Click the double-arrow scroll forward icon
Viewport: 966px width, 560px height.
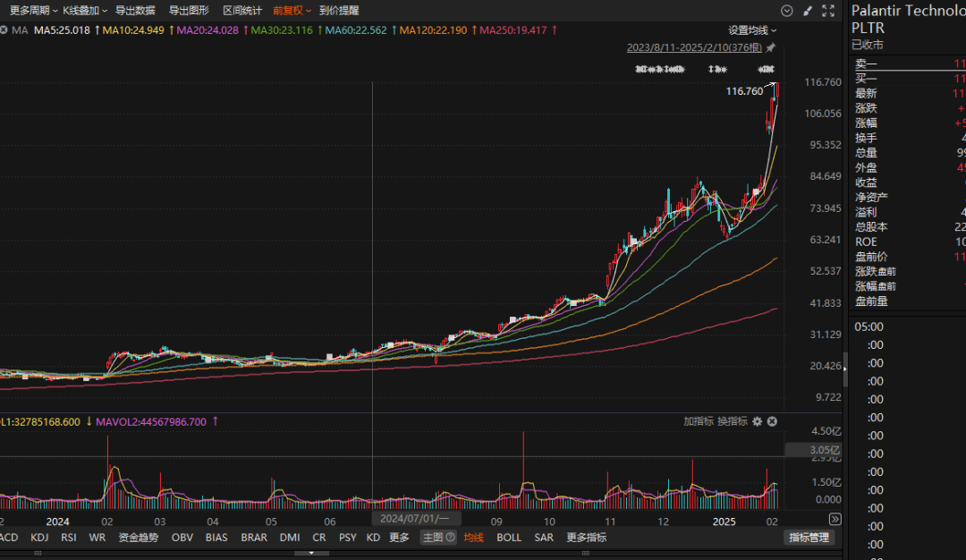pyautogui.click(x=835, y=519)
